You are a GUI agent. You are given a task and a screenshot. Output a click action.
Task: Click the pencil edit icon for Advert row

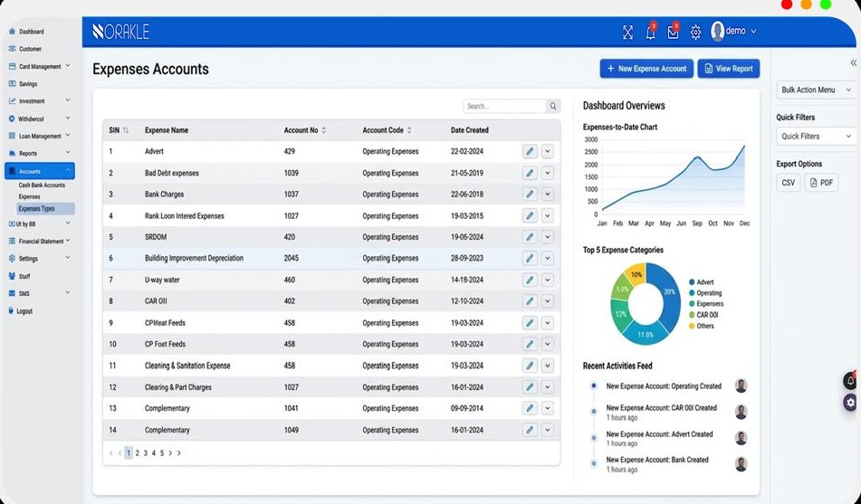coord(530,151)
